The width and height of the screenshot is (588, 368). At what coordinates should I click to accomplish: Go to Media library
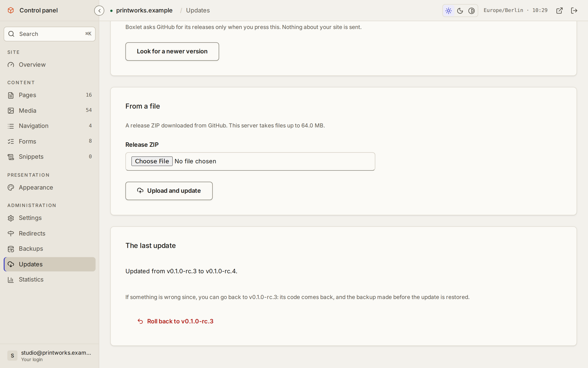pos(50,110)
